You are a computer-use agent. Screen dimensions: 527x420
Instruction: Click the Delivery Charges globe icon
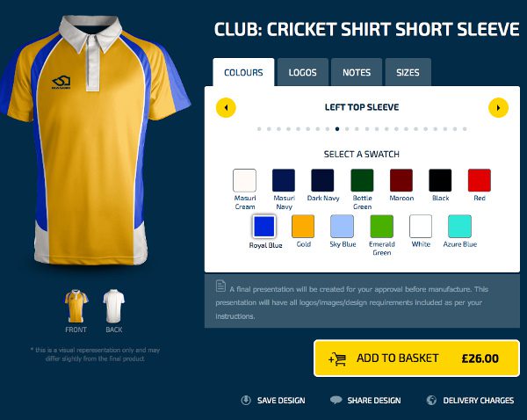pos(431,400)
